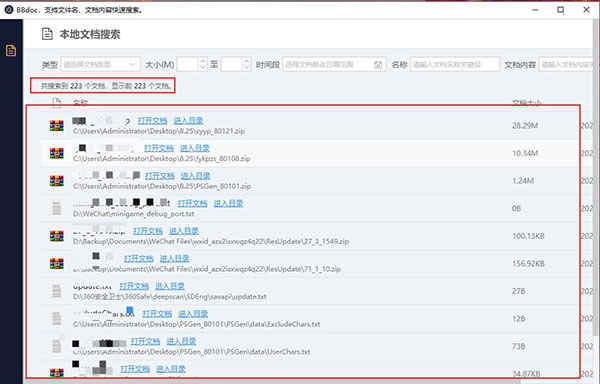
Task: Open document link for 27_3_1549.zip
Action: (x=148, y=231)
